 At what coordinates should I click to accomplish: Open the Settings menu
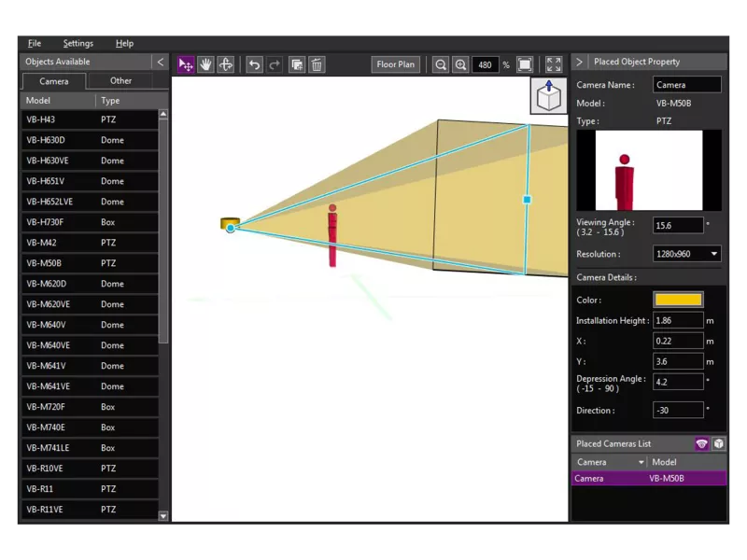78,43
